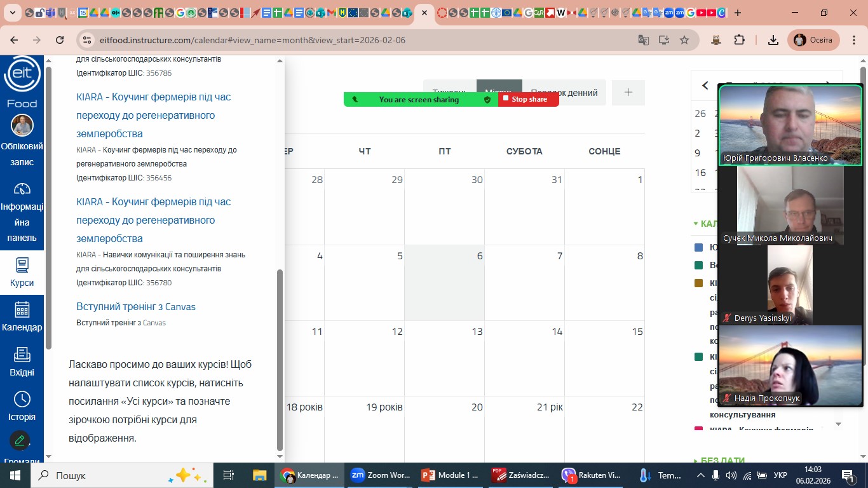Open Інформаційна панель dashboard

tap(22, 213)
